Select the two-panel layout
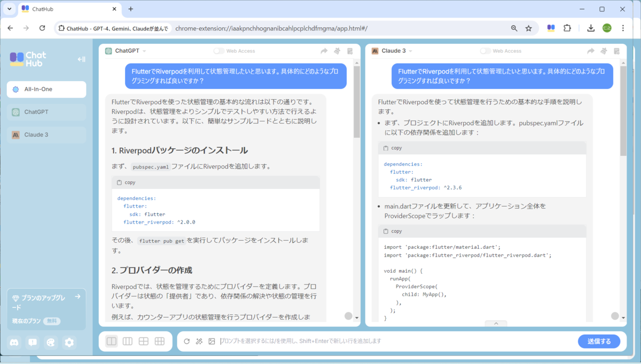Viewport: 641px width, 364px height. [112, 341]
